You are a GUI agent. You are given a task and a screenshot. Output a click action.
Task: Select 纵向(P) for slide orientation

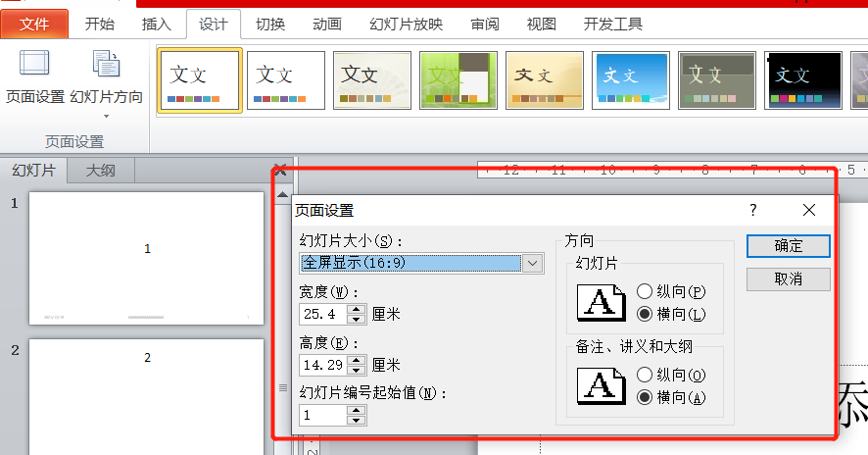(x=645, y=291)
